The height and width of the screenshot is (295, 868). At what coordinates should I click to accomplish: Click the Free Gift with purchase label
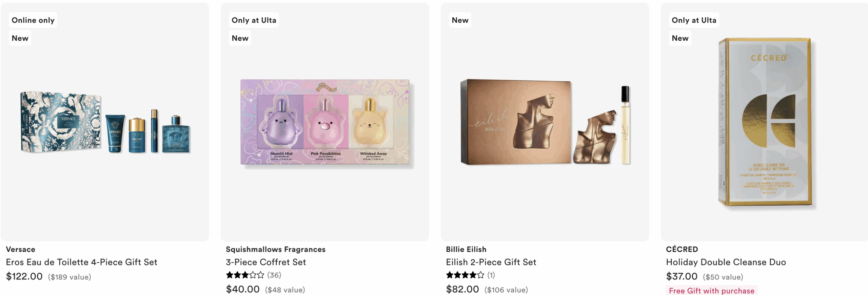coord(711,291)
